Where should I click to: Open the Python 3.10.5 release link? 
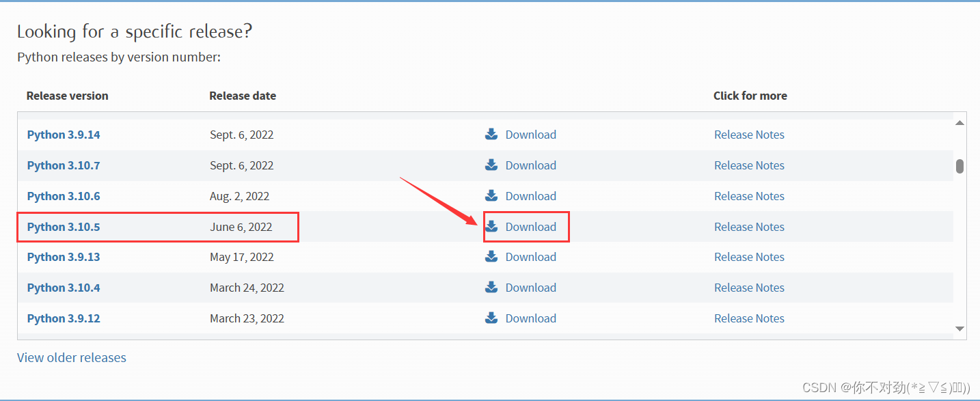pos(64,227)
